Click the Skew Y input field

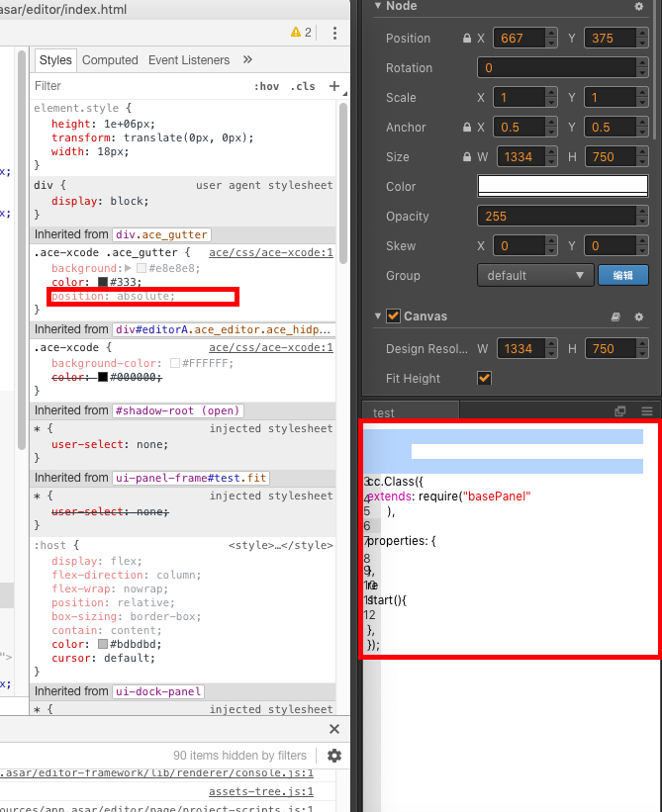pyautogui.click(x=611, y=245)
